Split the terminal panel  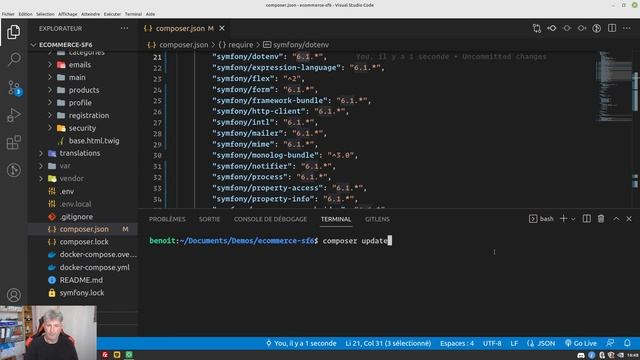coord(587,219)
